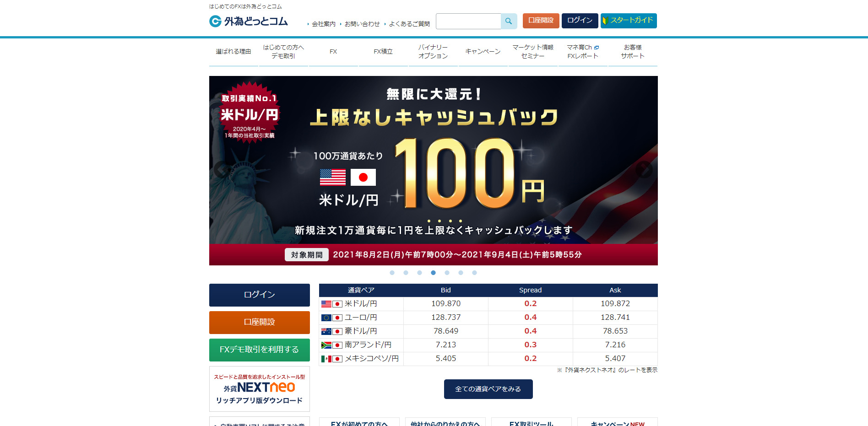Screen dimensions: 868x426
Task: Click the 100円 cashback campaign banner
Action: click(434, 171)
